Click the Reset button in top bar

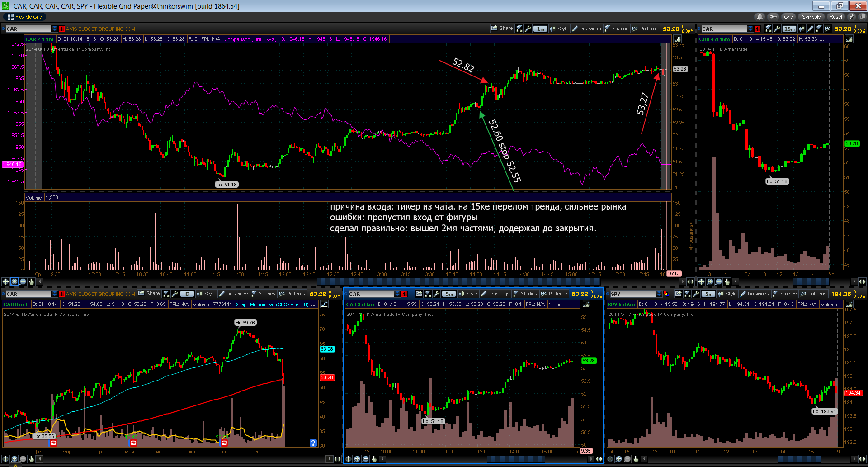[x=835, y=17]
